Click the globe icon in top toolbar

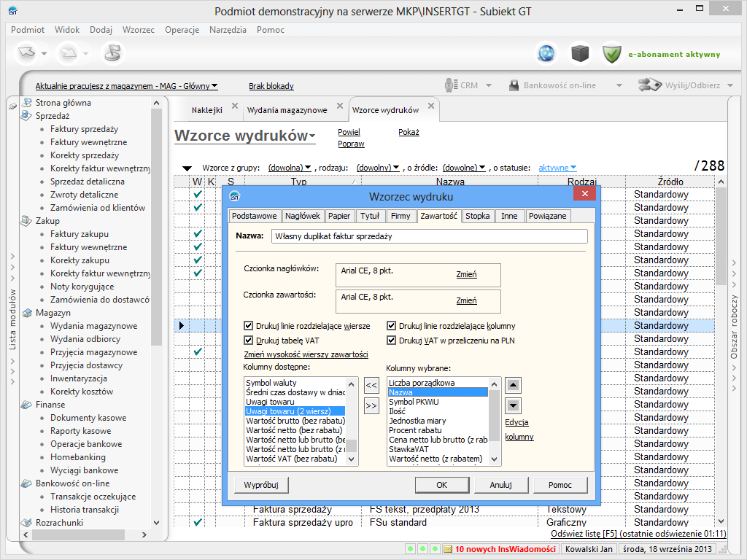546,53
